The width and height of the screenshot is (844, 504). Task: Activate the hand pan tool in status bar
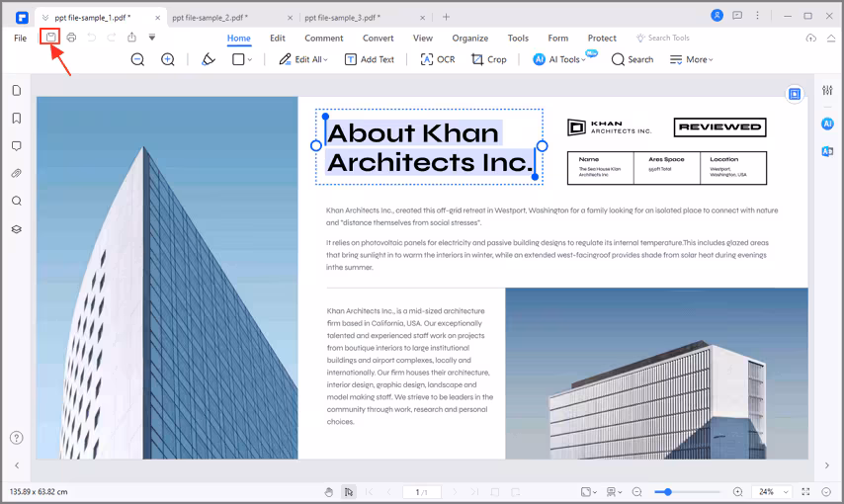pyautogui.click(x=329, y=491)
